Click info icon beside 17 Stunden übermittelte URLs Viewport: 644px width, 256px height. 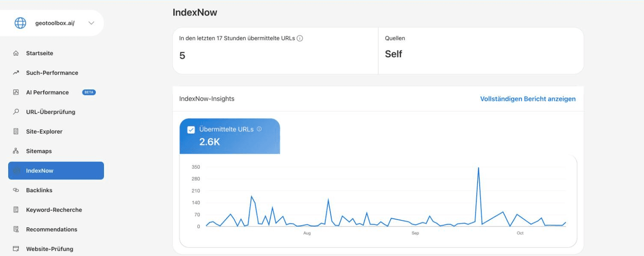[300, 38]
